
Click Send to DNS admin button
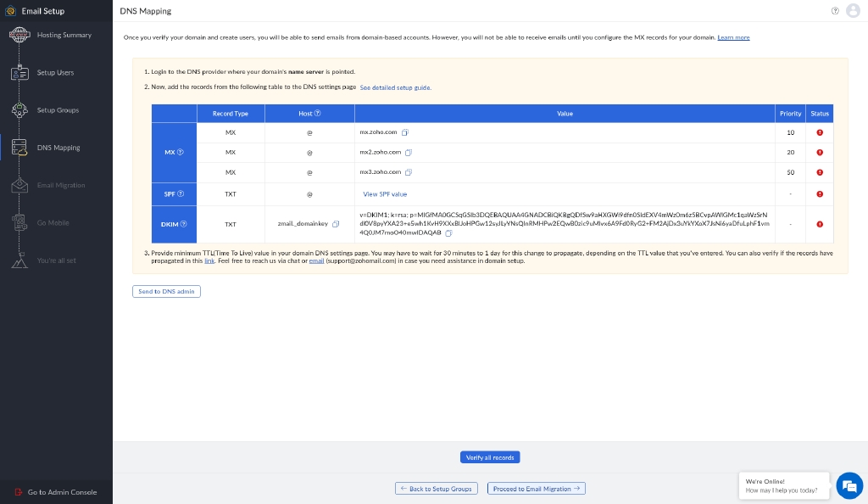coord(167,291)
